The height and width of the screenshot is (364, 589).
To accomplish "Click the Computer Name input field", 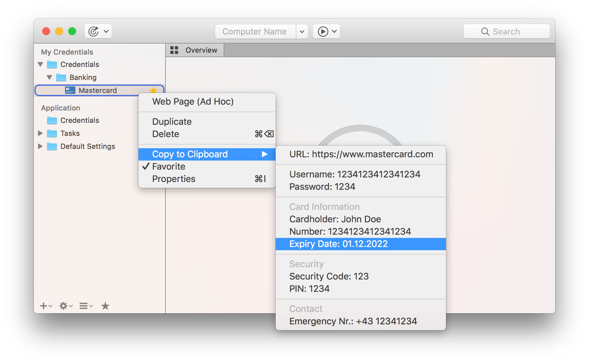I will (x=255, y=32).
